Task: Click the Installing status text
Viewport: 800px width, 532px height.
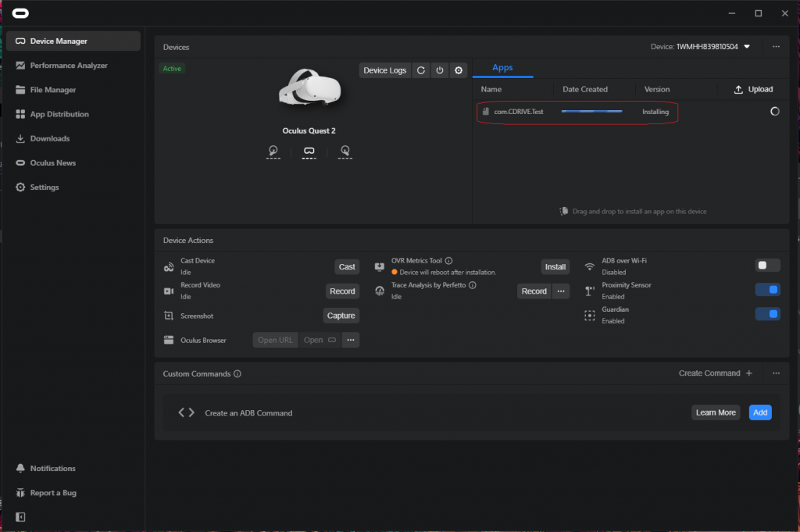Action: pos(655,112)
